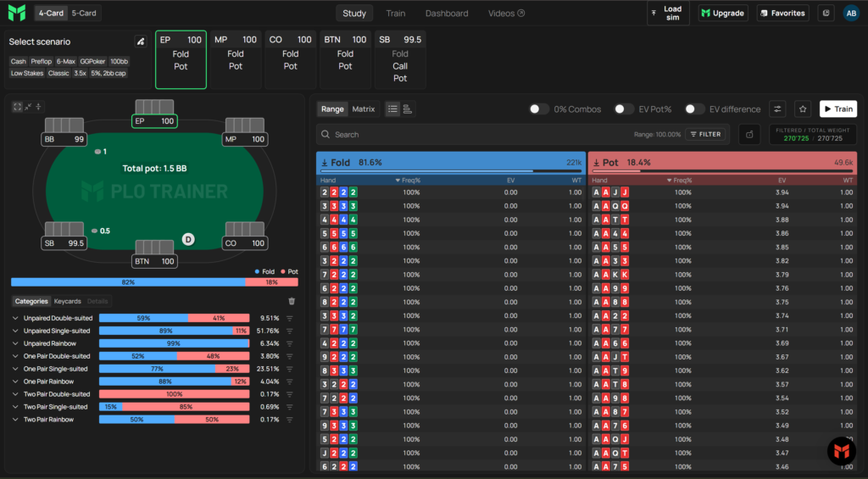Expand One Pair Single-suited category

[x=15, y=369]
